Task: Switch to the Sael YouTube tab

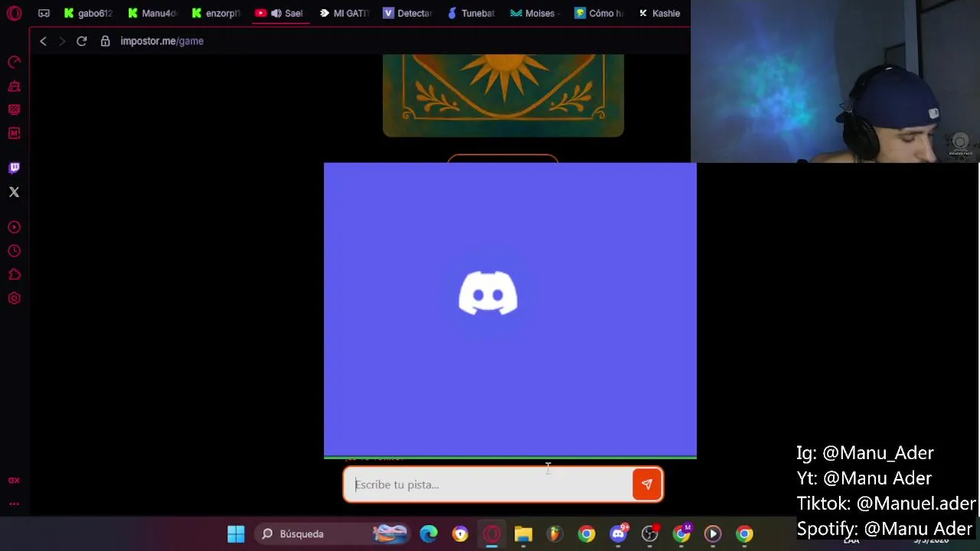Action: [x=280, y=13]
